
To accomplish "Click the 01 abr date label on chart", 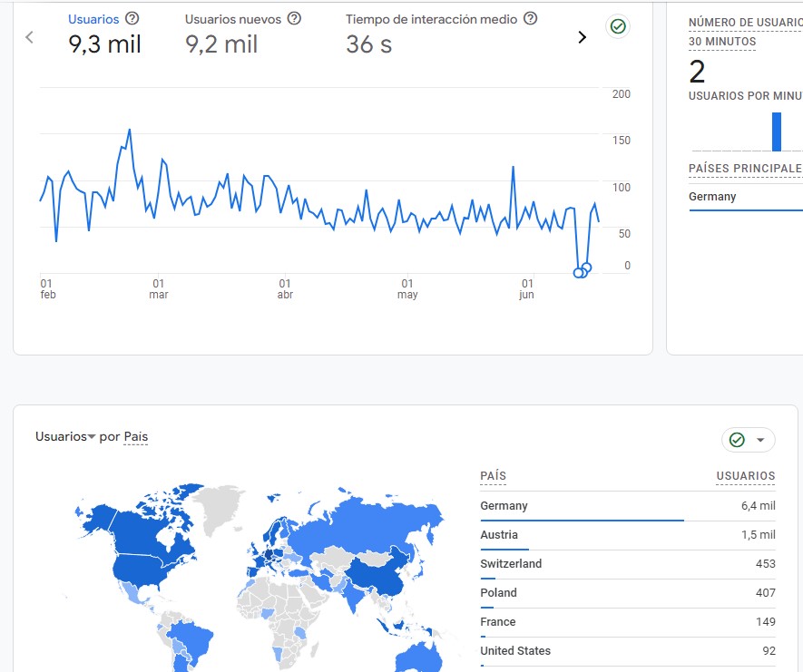I will (x=285, y=289).
